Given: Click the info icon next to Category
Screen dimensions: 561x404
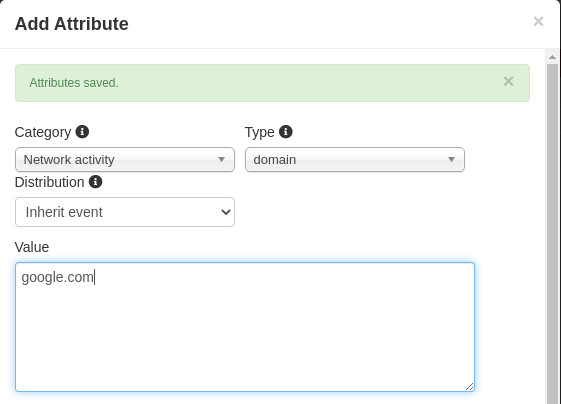Looking at the screenshot, I should click(x=82, y=132).
